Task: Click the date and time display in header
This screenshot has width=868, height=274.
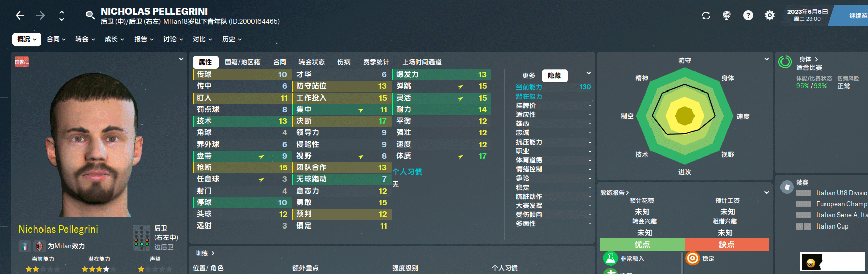Action: point(807,15)
